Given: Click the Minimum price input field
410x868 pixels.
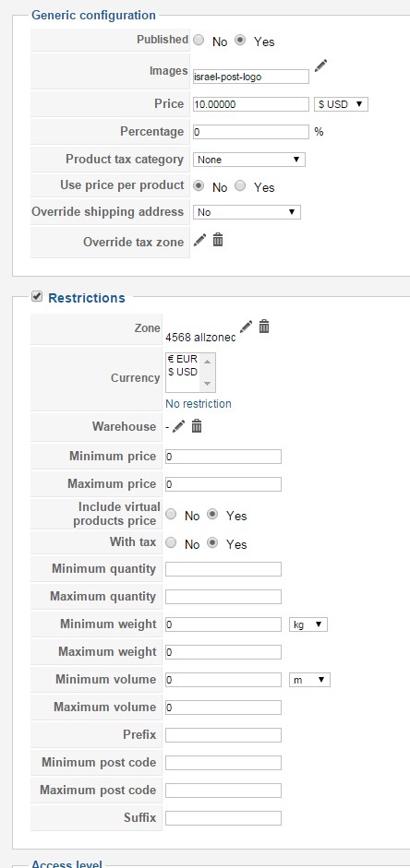Looking at the screenshot, I should pyautogui.click(x=223, y=457).
